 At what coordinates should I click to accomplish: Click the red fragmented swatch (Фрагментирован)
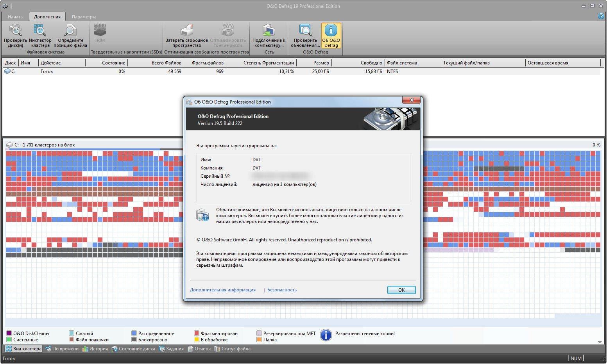coord(197,334)
